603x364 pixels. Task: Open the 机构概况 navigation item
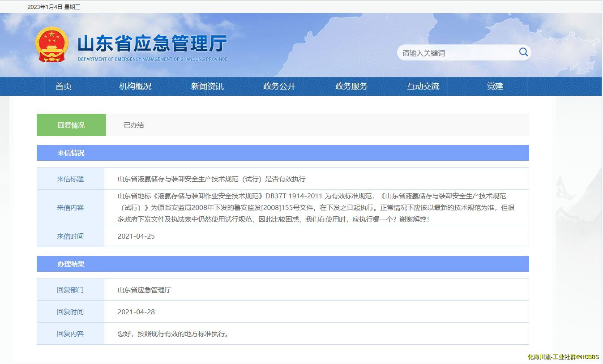pyautogui.click(x=135, y=86)
